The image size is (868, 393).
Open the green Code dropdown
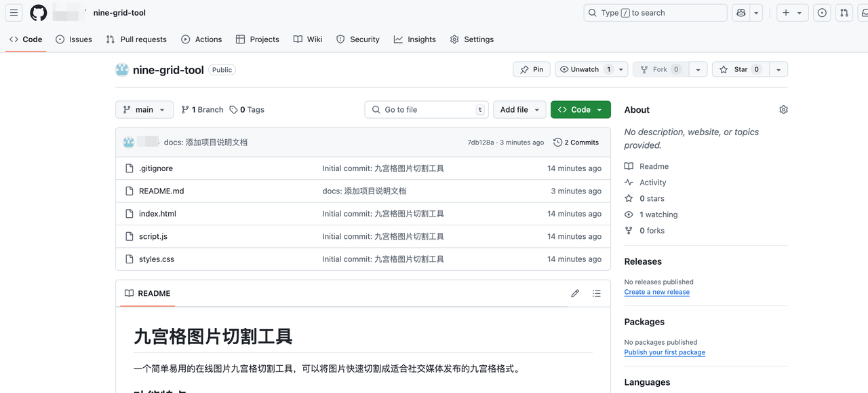point(580,110)
